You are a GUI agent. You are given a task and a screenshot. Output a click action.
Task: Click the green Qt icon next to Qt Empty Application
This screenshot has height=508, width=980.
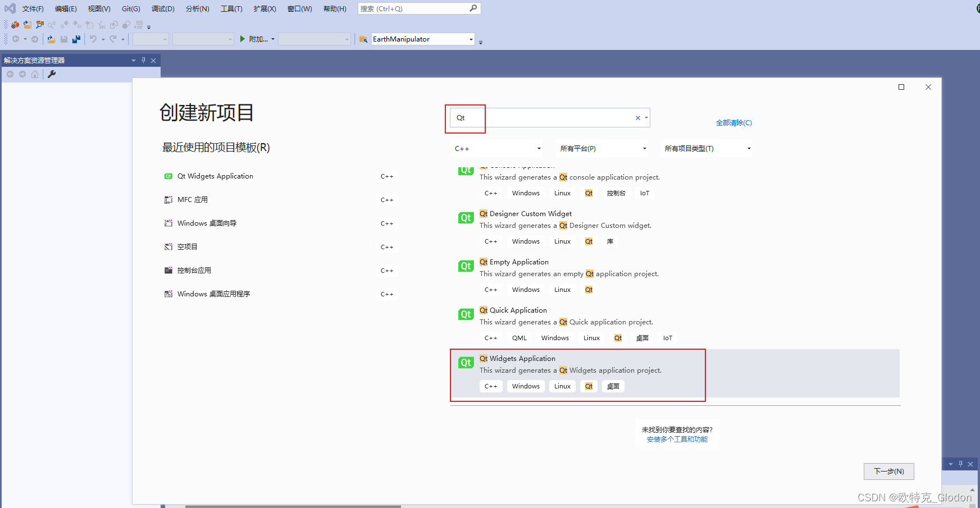[466, 266]
